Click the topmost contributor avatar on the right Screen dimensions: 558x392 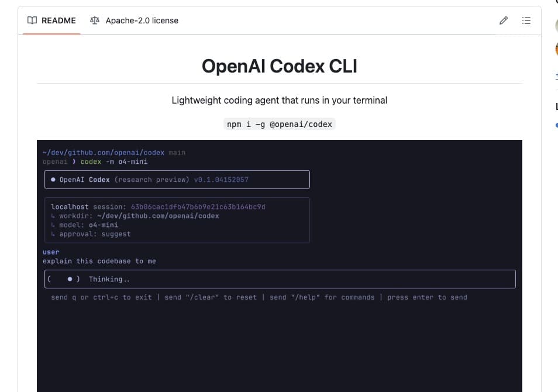coord(554,25)
